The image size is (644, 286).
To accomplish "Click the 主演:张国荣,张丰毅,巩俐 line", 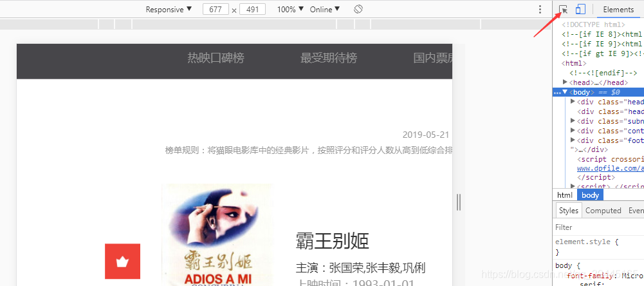I will click(360, 269).
